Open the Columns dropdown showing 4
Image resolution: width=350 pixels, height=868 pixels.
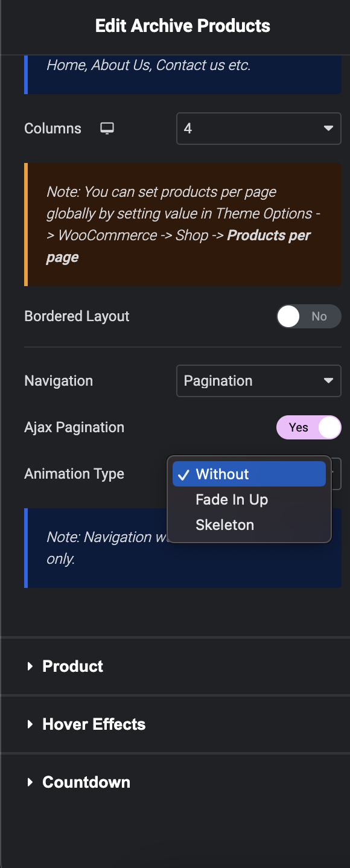click(x=259, y=129)
